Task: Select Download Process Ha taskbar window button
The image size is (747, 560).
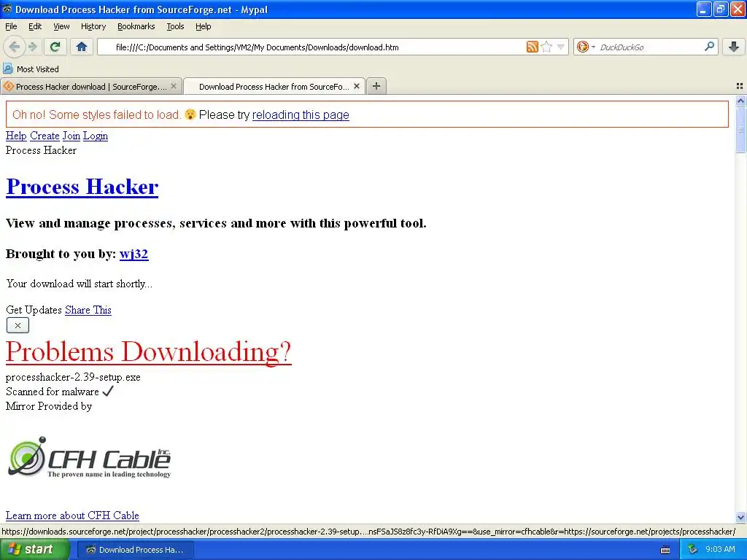Action: coord(136,550)
